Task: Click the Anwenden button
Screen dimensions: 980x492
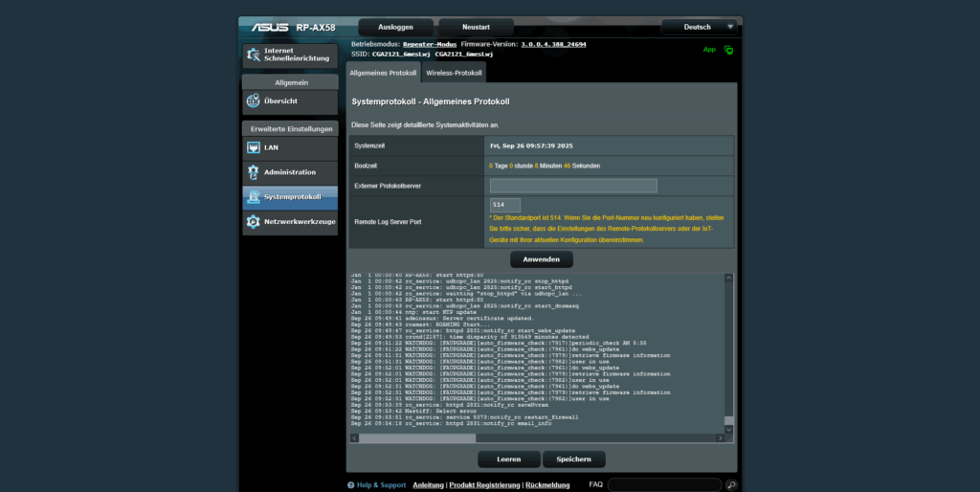Action: (x=542, y=259)
